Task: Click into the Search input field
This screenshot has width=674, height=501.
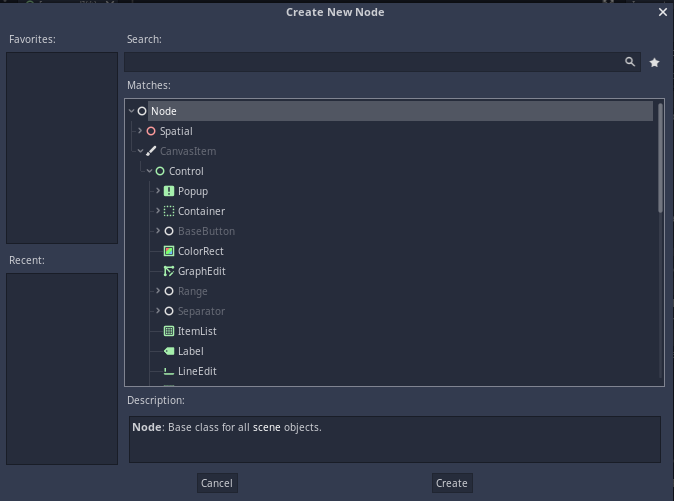Action: pyautogui.click(x=382, y=62)
